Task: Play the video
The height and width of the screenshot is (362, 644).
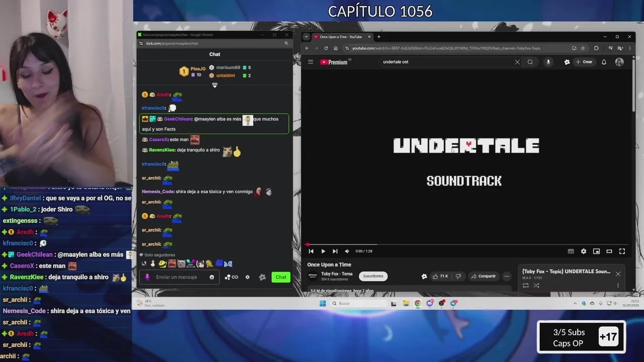Action: click(x=323, y=251)
